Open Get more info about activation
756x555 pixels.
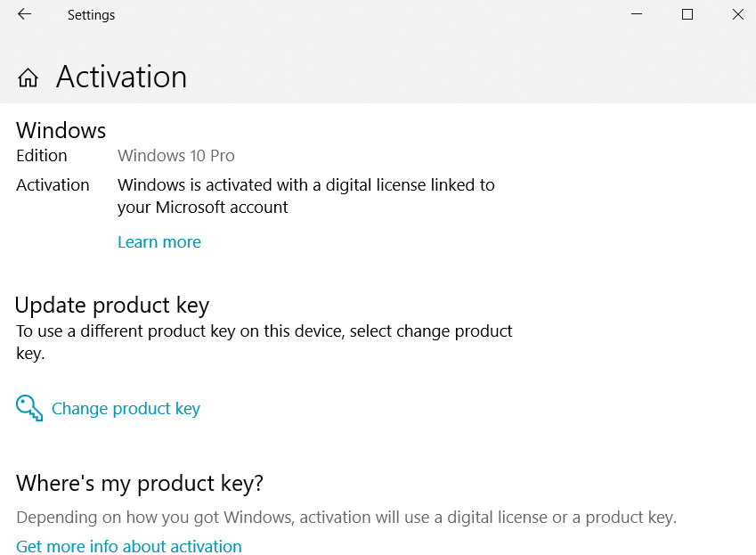point(129,546)
